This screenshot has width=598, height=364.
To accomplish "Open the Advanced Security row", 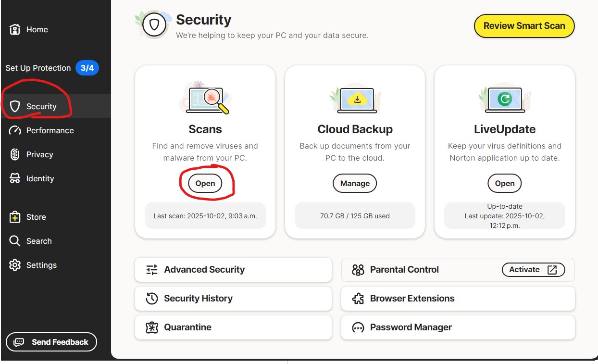I will tap(233, 270).
